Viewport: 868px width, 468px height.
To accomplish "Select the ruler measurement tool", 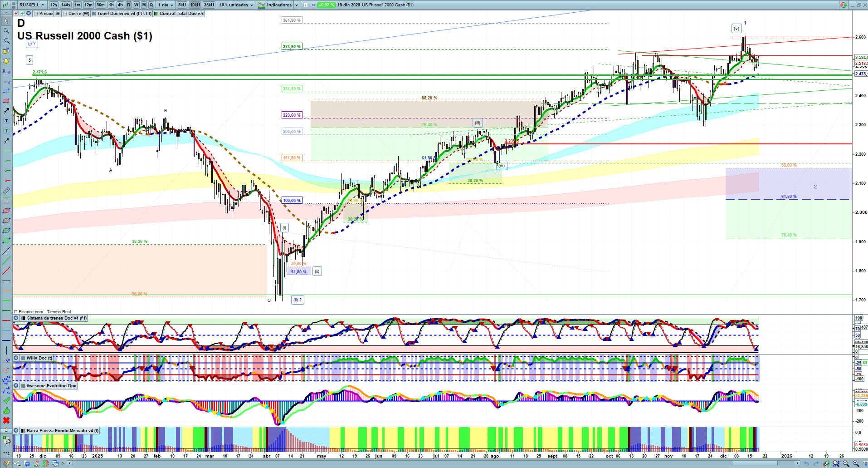I will click(6, 191).
